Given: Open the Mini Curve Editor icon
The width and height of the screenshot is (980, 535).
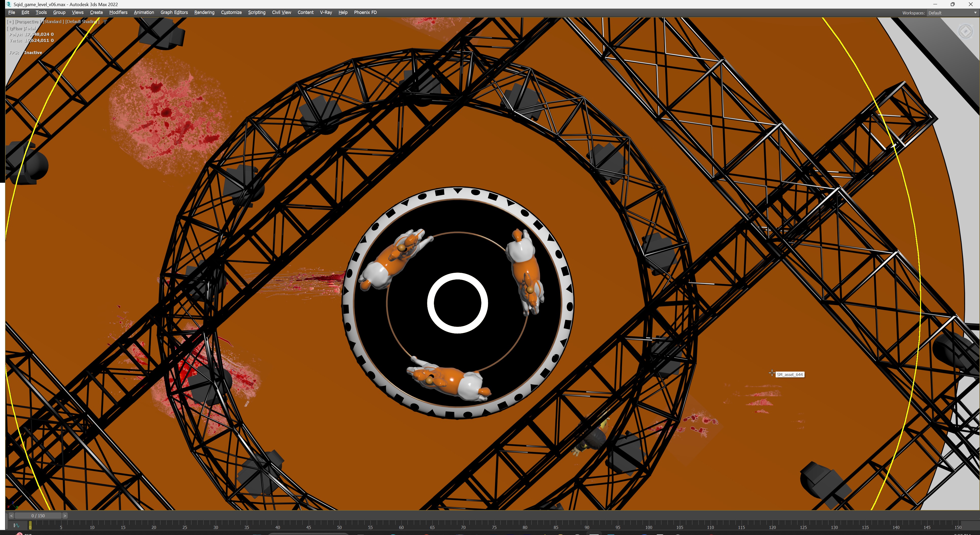Looking at the screenshot, I should pyautogui.click(x=16, y=526).
